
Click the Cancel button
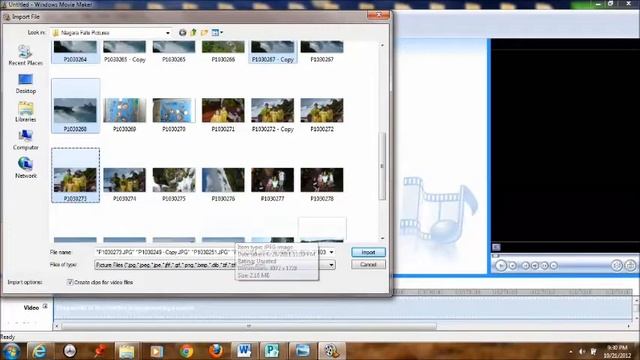pos(368,264)
